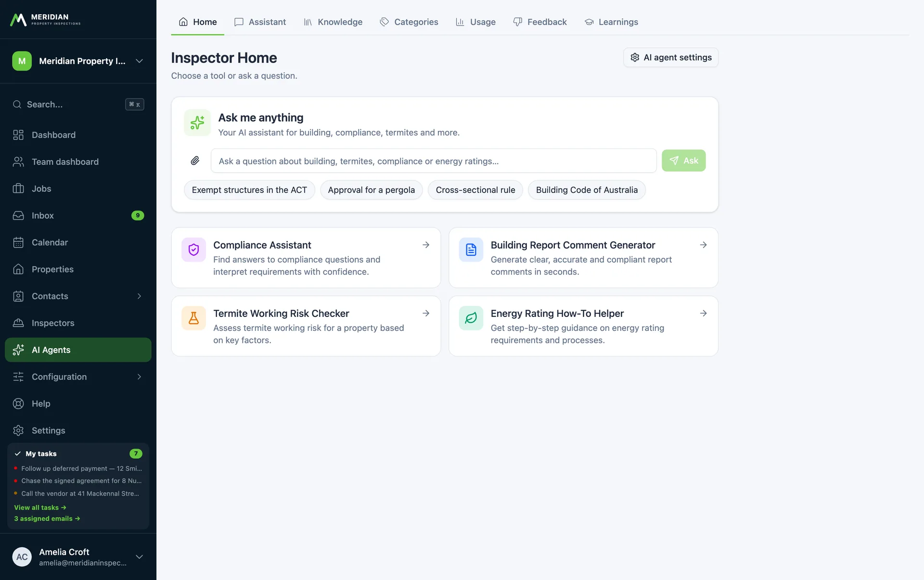
Task: Click the Calendar icon in sidebar
Action: pos(18,243)
